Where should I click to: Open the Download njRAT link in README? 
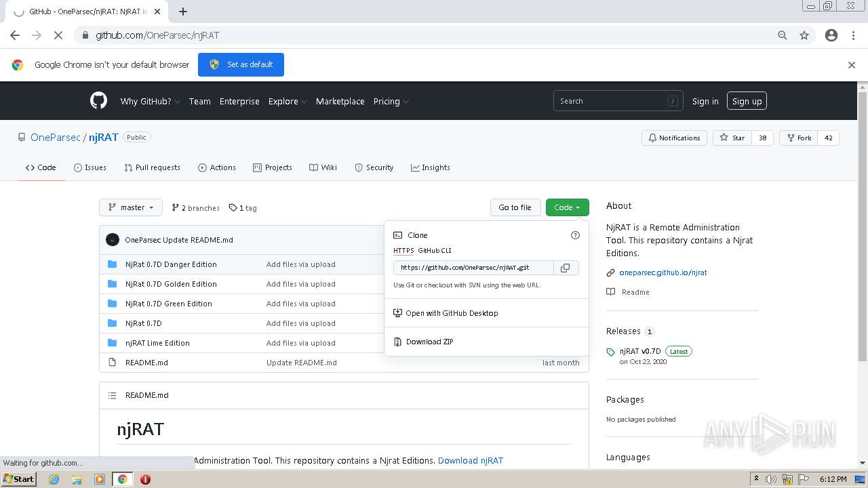(x=471, y=460)
